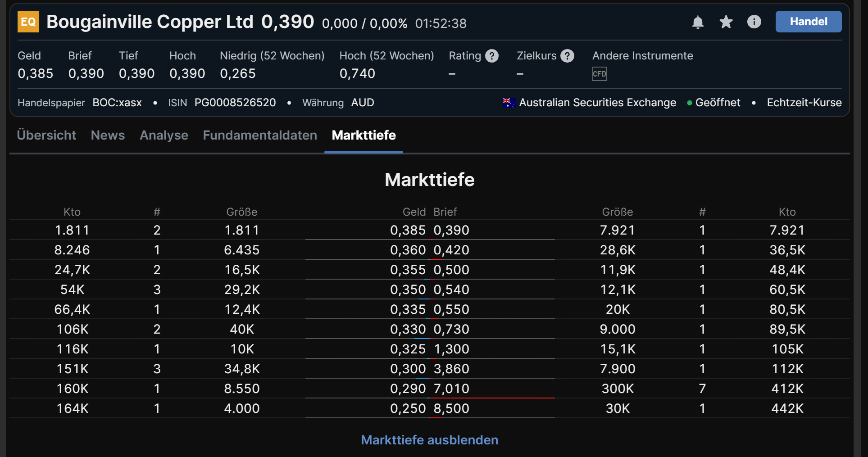The image size is (868, 457).
Task: Click the cumulative bid 66,4K cell
Action: click(72, 309)
